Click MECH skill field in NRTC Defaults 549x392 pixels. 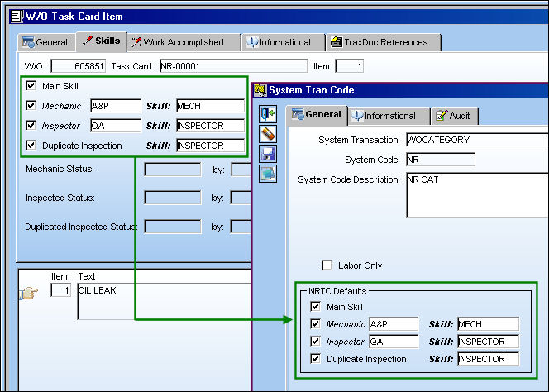[489, 324]
